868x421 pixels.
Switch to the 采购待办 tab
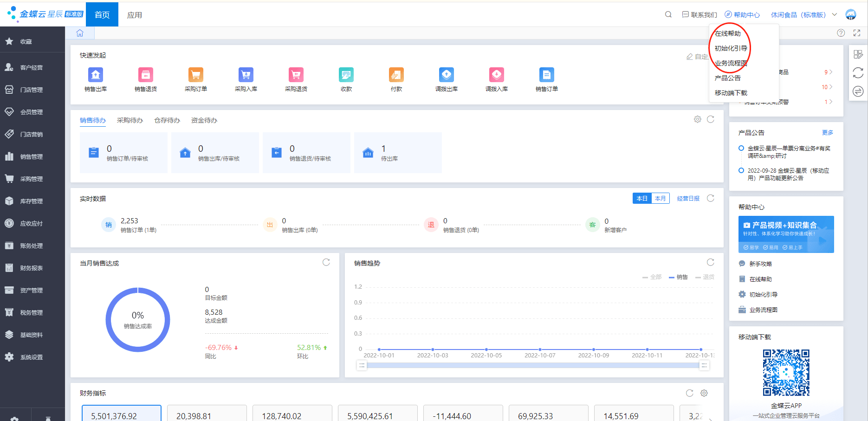click(130, 120)
